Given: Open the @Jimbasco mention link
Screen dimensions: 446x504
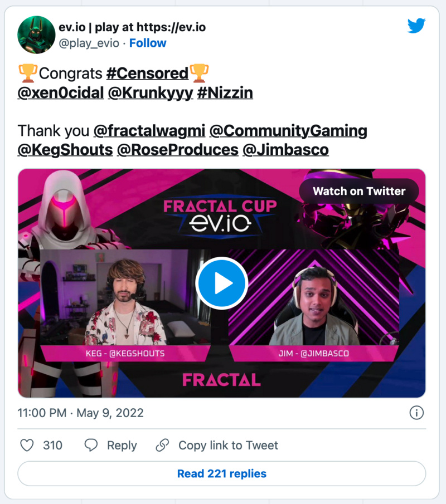Looking at the screenshot, I should coord(286,150).
